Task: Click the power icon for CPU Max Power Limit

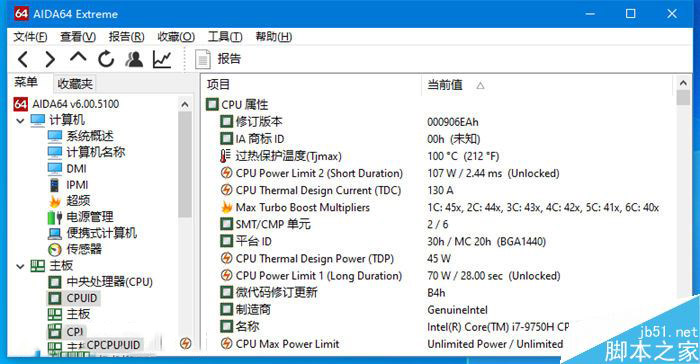Action: [226, 343]
